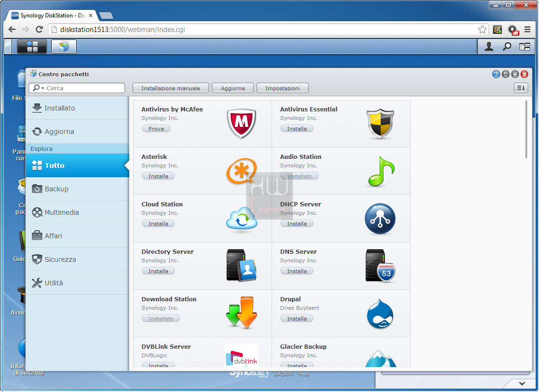Click Installazione manuale button
The width and height of the screenshot is (539, 392).
coord(171,88)
